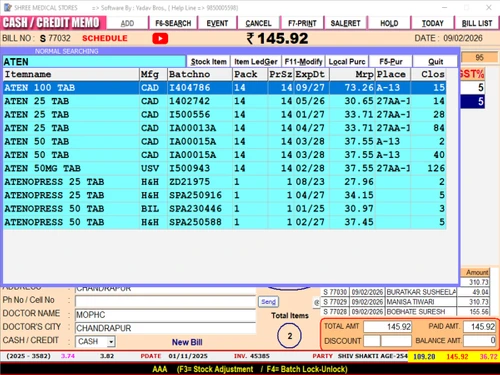Choose CANCEL in the top bar
Image resolution: width=500 pixels, height=375 pixels.
[x=258, y=23]
